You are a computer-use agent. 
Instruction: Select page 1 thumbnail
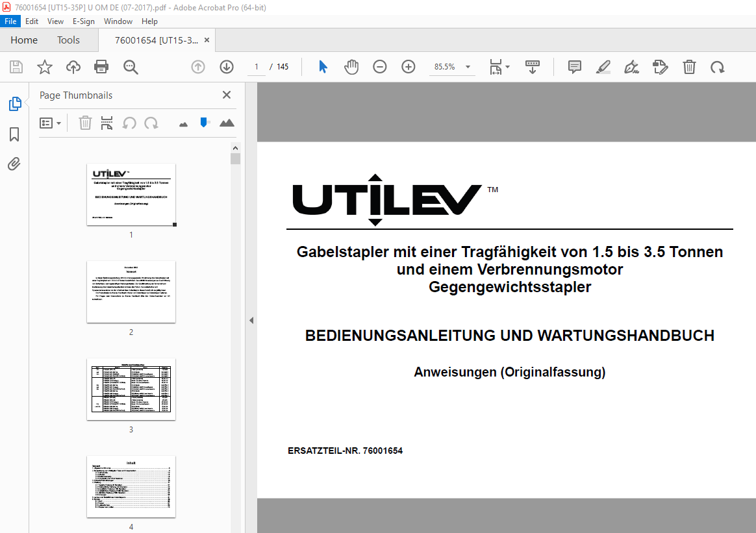click(x=131, y=194)
